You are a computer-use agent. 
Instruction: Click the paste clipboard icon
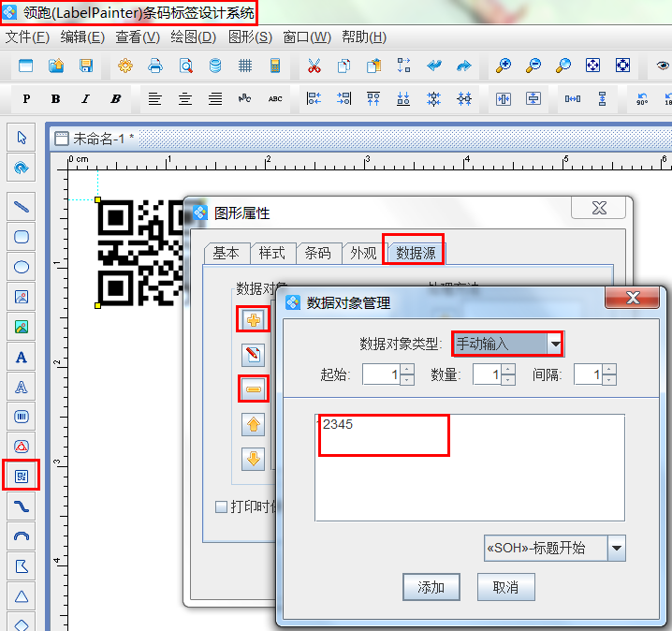click(x=373, y=66)
